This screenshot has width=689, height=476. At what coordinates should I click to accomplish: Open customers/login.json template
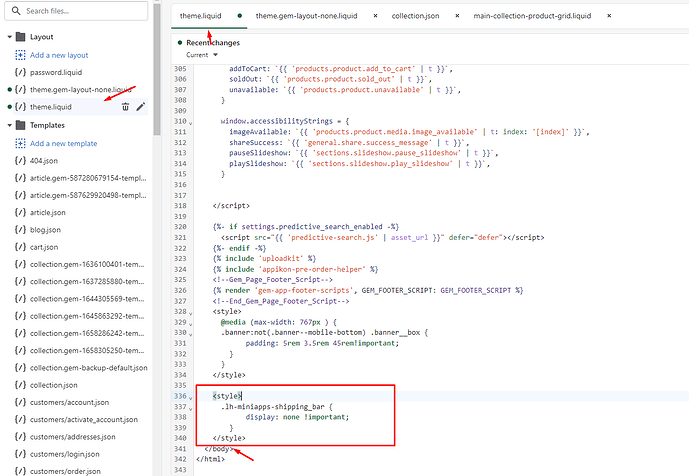click(x=65, y=454)
